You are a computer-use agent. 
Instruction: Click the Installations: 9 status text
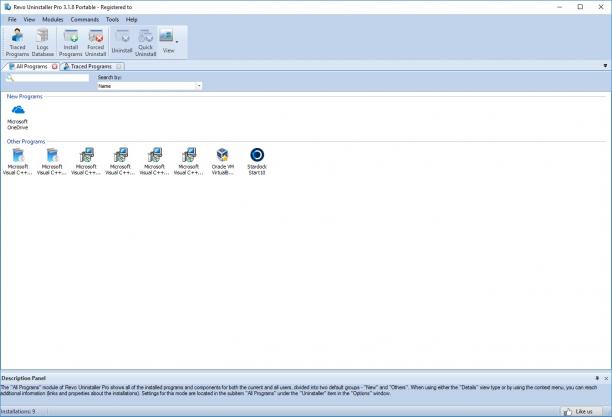coord(18,412)
